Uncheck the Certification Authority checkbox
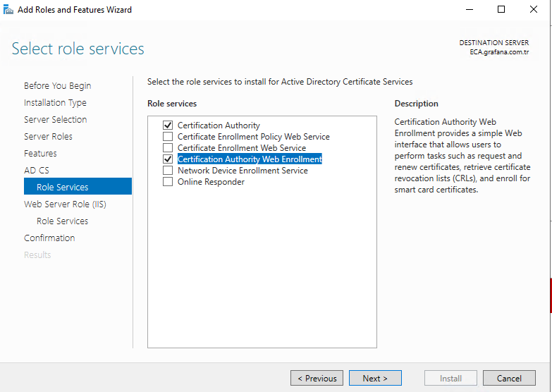The width and height of the screenshot is (552, 392). point(168,125)
